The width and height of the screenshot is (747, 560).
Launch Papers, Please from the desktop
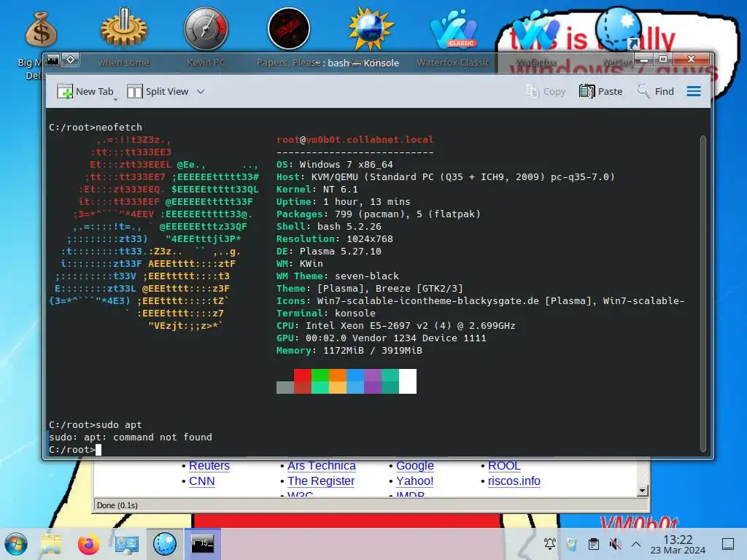tap(289, 28)
